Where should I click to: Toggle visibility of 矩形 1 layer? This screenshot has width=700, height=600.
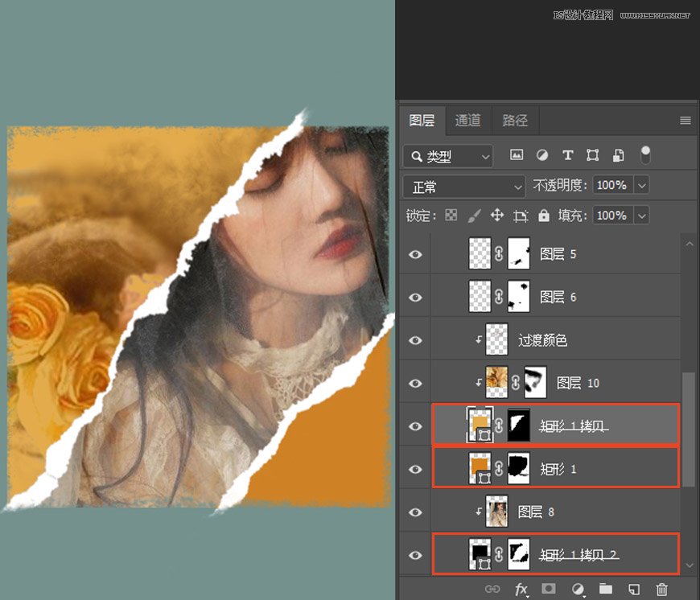point(414,467)
